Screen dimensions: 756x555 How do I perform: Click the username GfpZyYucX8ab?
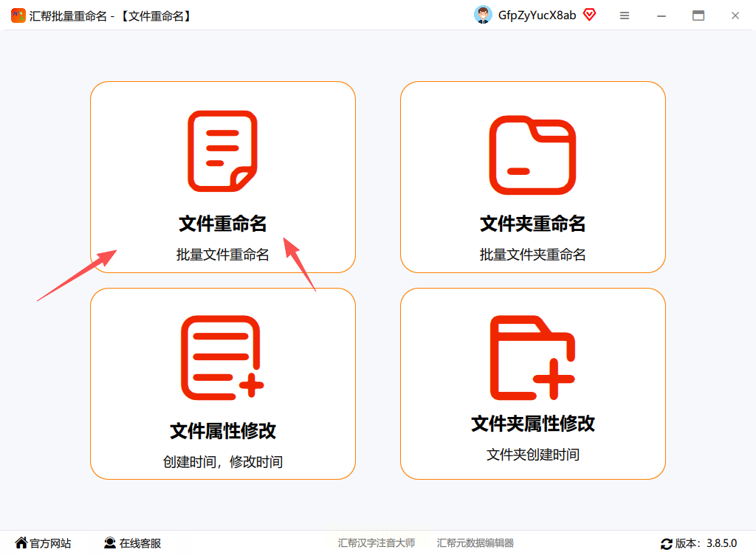537,15
